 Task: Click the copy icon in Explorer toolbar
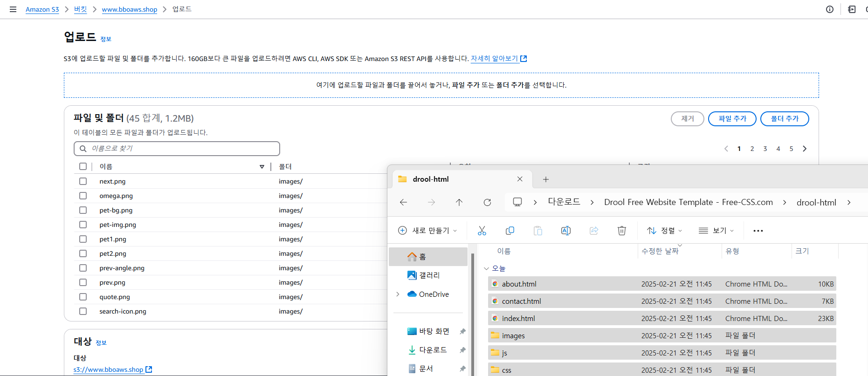[510, 231]
